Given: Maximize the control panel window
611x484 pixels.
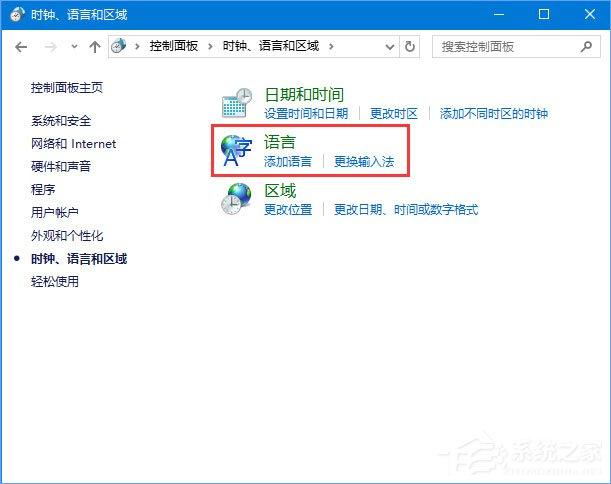Looking at the screenshot, I should point(544,14).
